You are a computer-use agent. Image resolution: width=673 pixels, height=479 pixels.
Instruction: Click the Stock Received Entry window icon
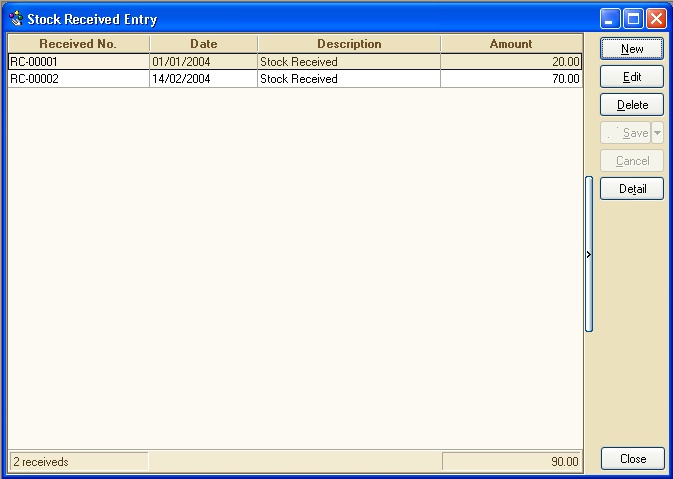16,19
